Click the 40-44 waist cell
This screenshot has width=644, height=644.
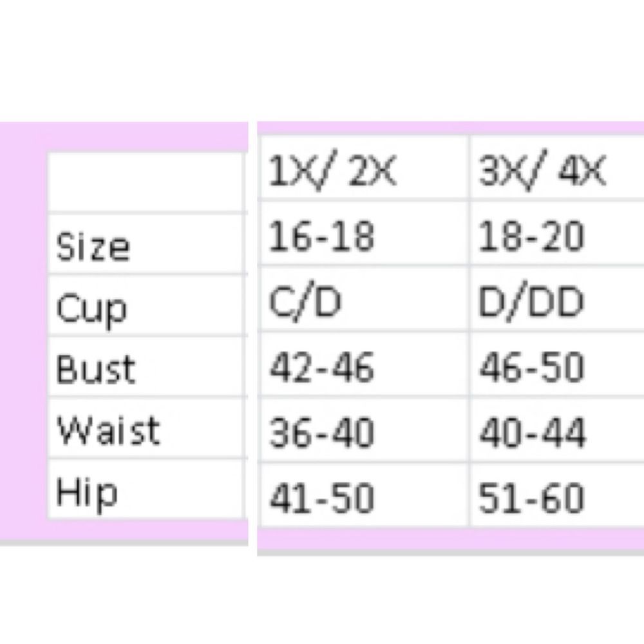point(532,432)
